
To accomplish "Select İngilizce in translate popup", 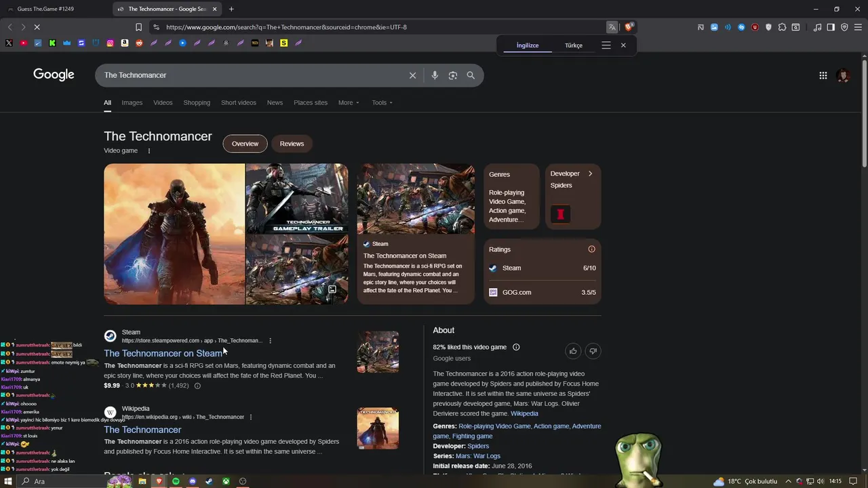I will 528,45.
